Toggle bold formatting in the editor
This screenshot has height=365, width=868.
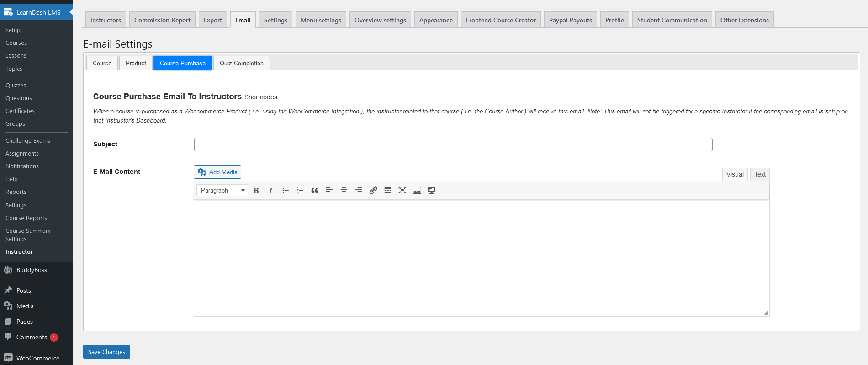(256, 191)
